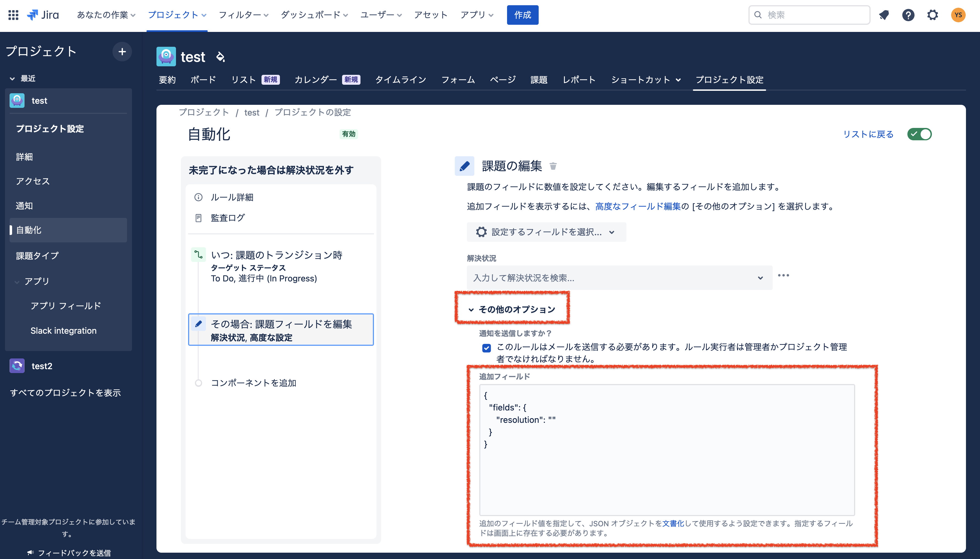Switch to the ボード tab
This screenshot has height=559, width=980.
203,80
